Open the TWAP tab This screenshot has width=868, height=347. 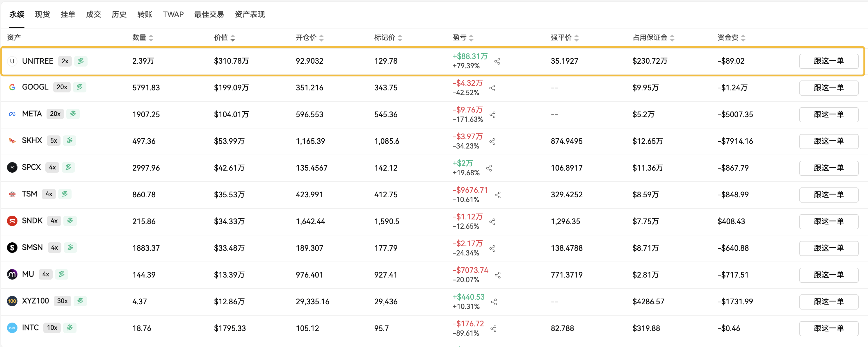173,14
